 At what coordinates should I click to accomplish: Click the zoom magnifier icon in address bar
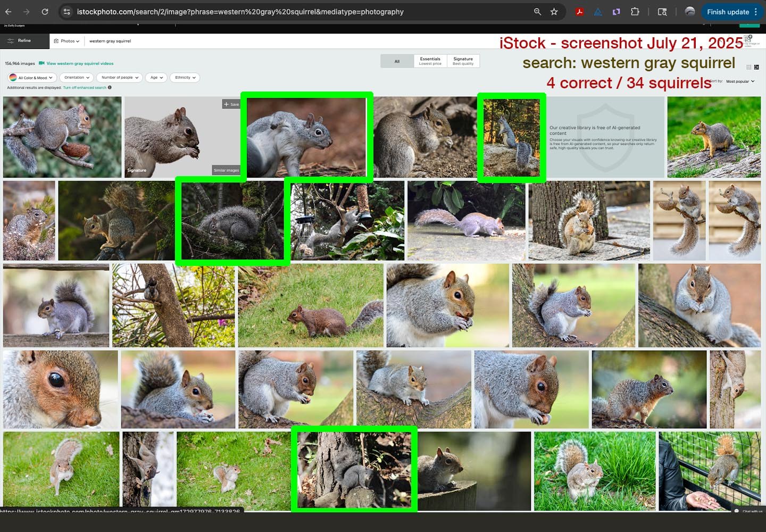coord(537,12)
